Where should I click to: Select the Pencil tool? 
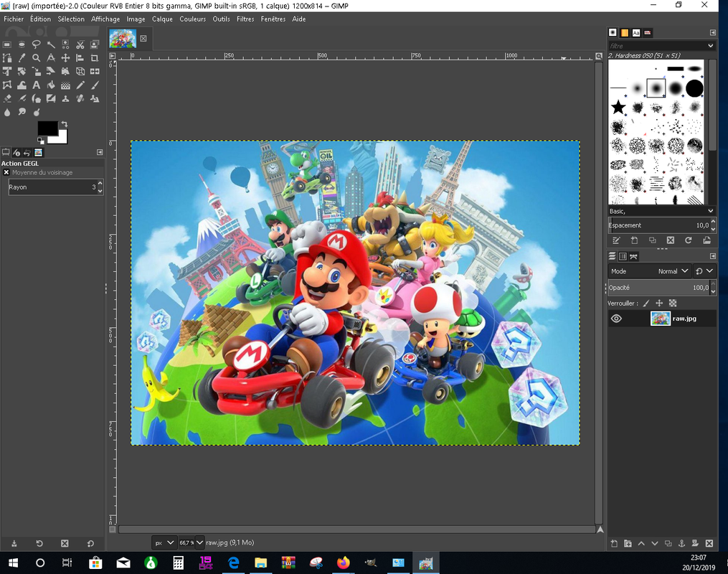pos(80,85)
